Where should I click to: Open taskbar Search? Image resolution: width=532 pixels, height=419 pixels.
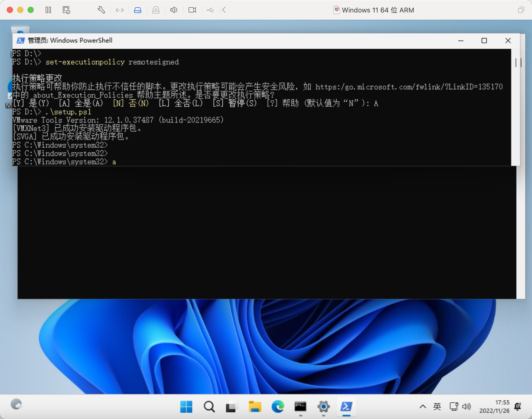(x=209, y=407)
